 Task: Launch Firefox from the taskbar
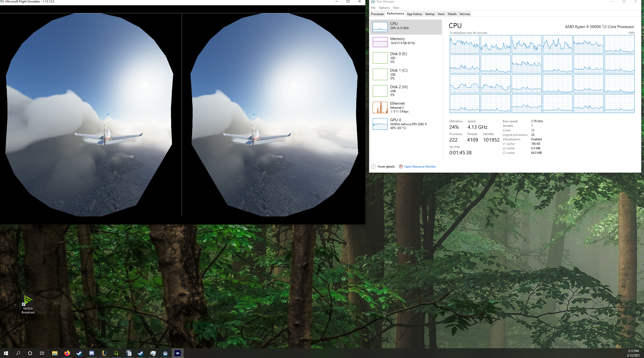(x=67, y=353)
